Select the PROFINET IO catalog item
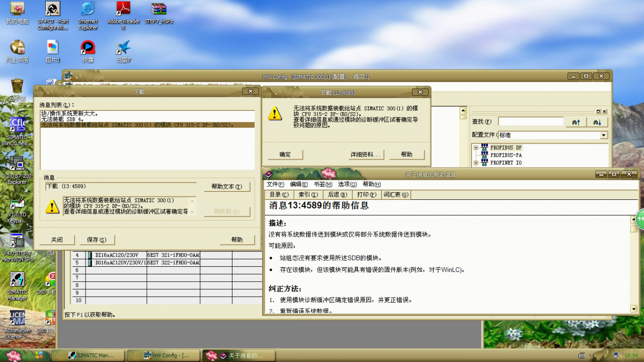The image size is (644, 362). click(x=506, y=163)
